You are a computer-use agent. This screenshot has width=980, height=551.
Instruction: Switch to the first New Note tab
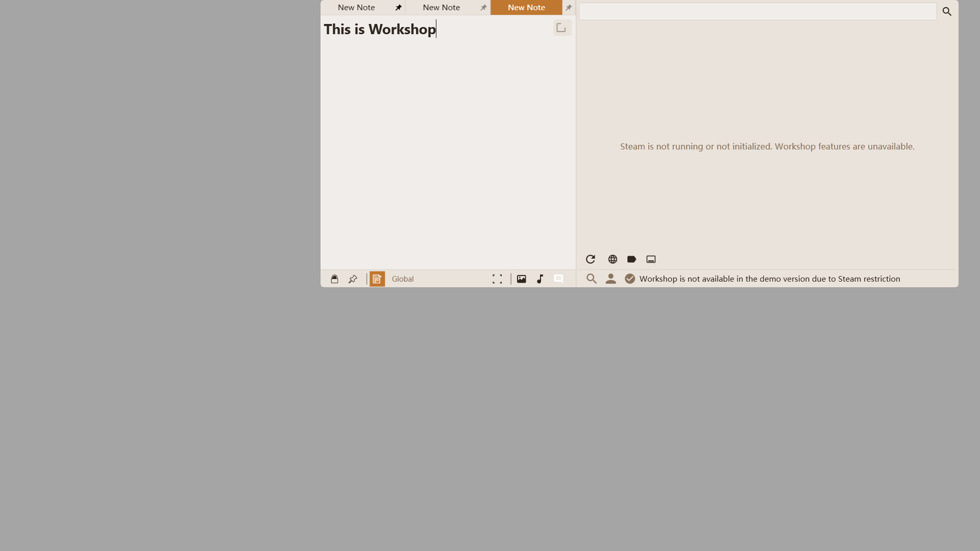point(356,7)
